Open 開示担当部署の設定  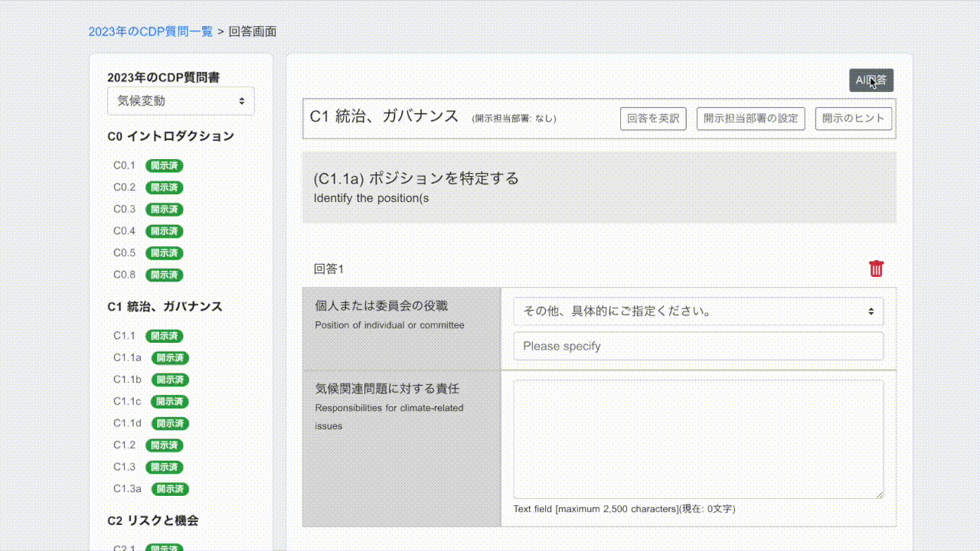point(750,119)
